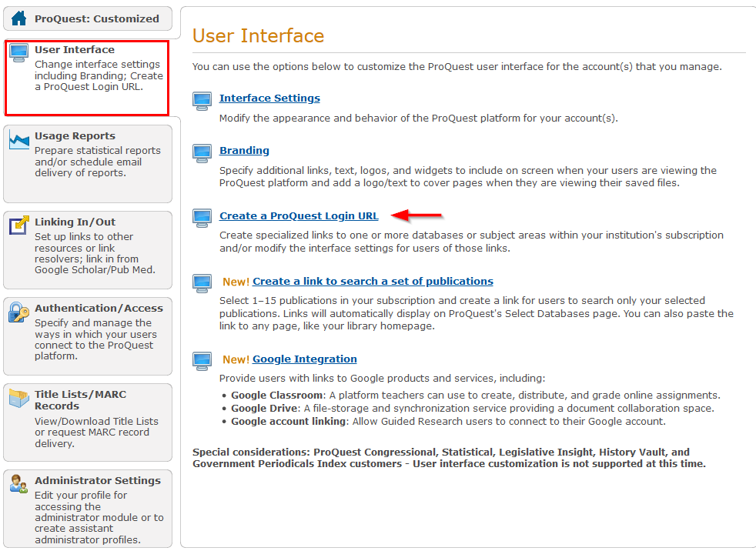Viewport: 756px width, 551px height.
Task: Open the Branding customization page
Action: tap(244, 150)
